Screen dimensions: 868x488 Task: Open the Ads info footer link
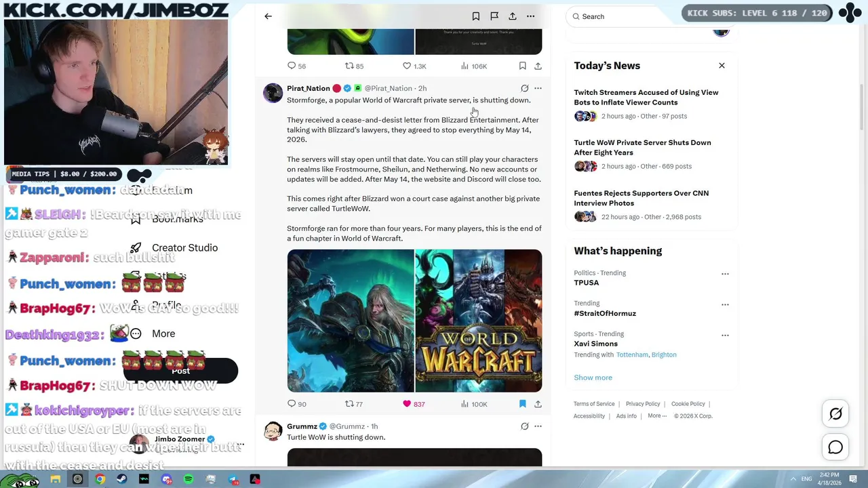pos(626,416)
